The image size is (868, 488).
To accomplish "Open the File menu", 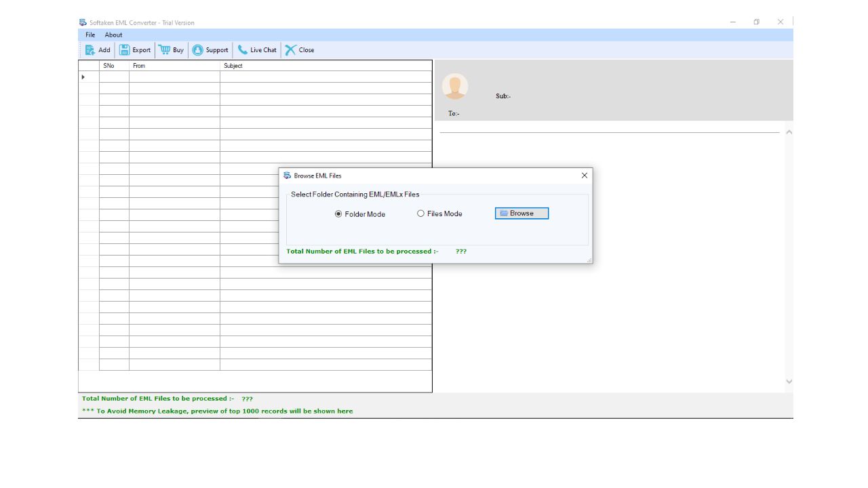I will point(90,35).
